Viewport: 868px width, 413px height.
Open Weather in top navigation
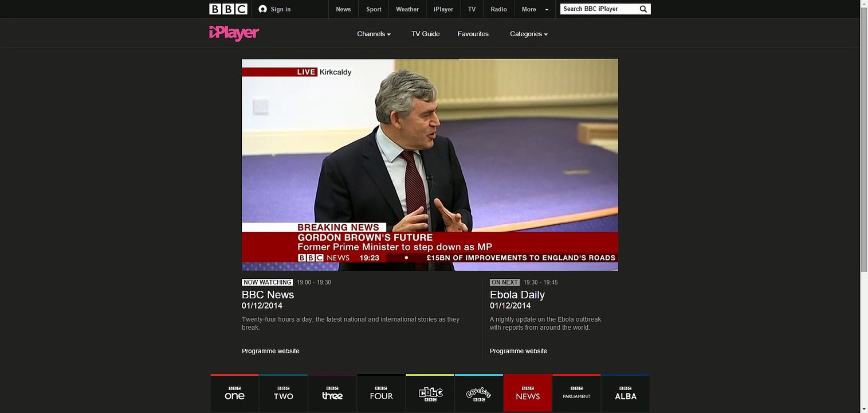point(407,9)
